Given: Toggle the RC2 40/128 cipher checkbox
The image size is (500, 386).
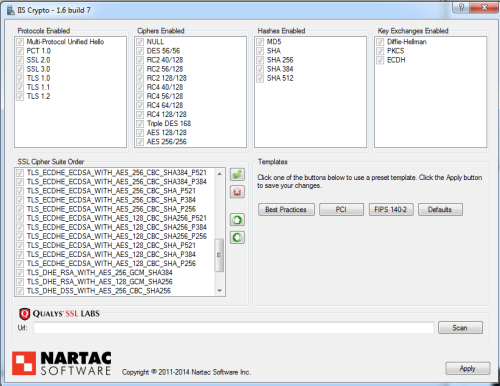Looking at the screenshot, I should [140, 60].
